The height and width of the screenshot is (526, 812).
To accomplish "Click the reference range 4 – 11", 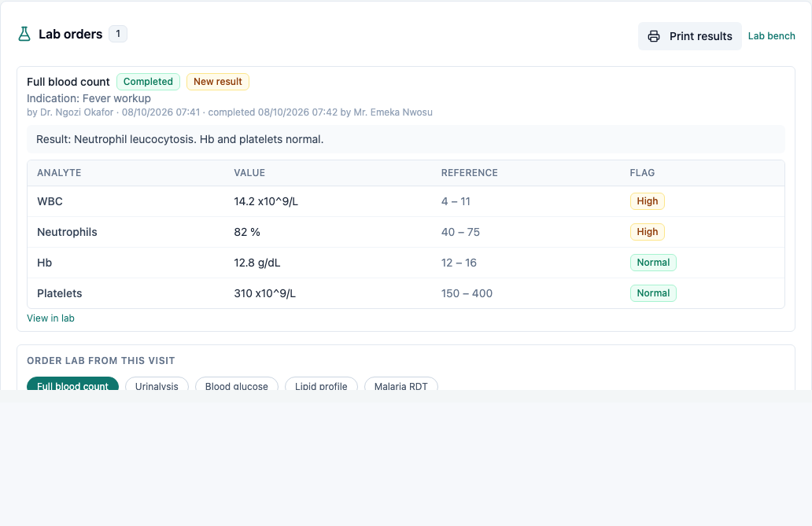I will (456, 201).
